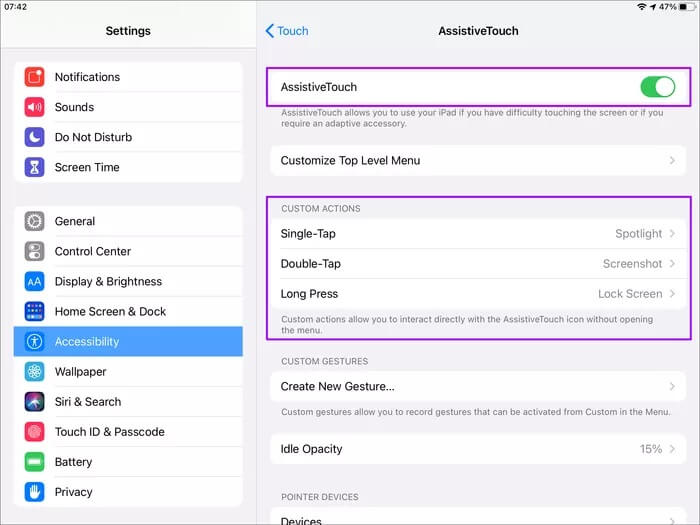This screenshot has height=525, width=700.
Task: Tap the Sounds speaker icon
Action: tap(35, 107)
